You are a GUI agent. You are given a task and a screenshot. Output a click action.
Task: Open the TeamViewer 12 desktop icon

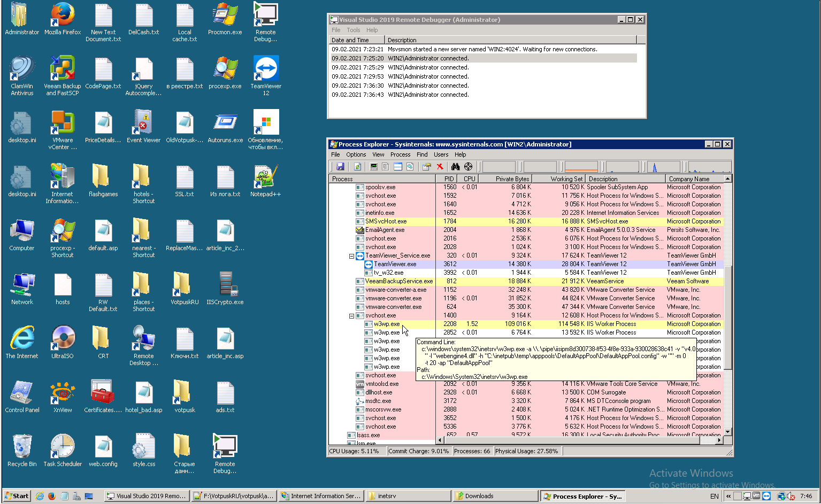click(x=266, y=76)
